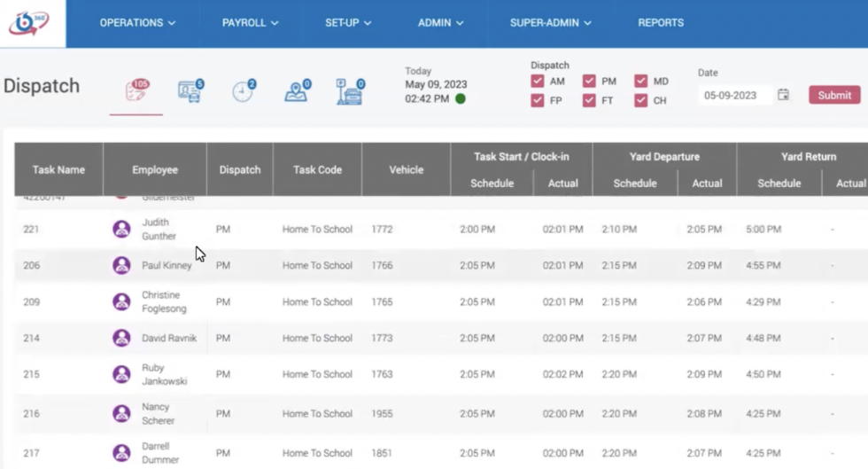
Task: Click Paul Kinney's profile avatar icon
Action: click(121, 265)
